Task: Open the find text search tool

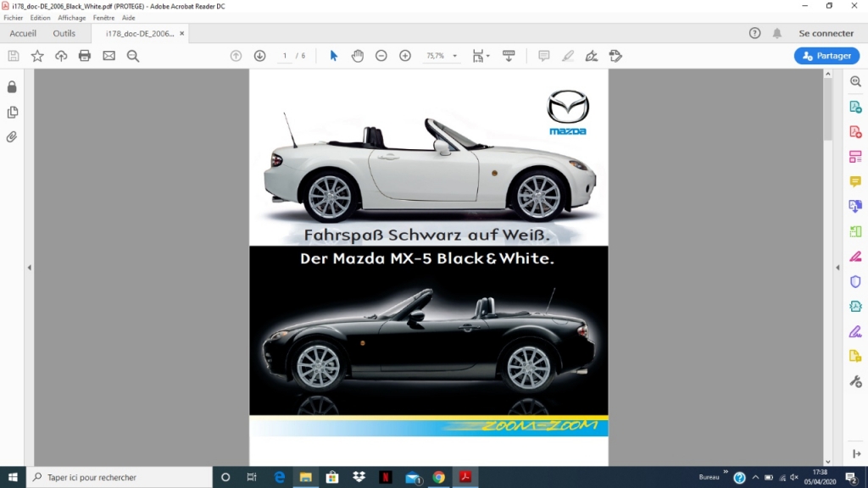Action: pos(133,56)
